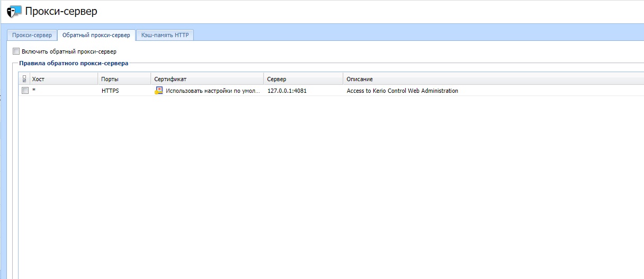This screenshot has width=644, height=279.
Task: Switch to the 'Прокси-сервер' tab
Action: 32,35
